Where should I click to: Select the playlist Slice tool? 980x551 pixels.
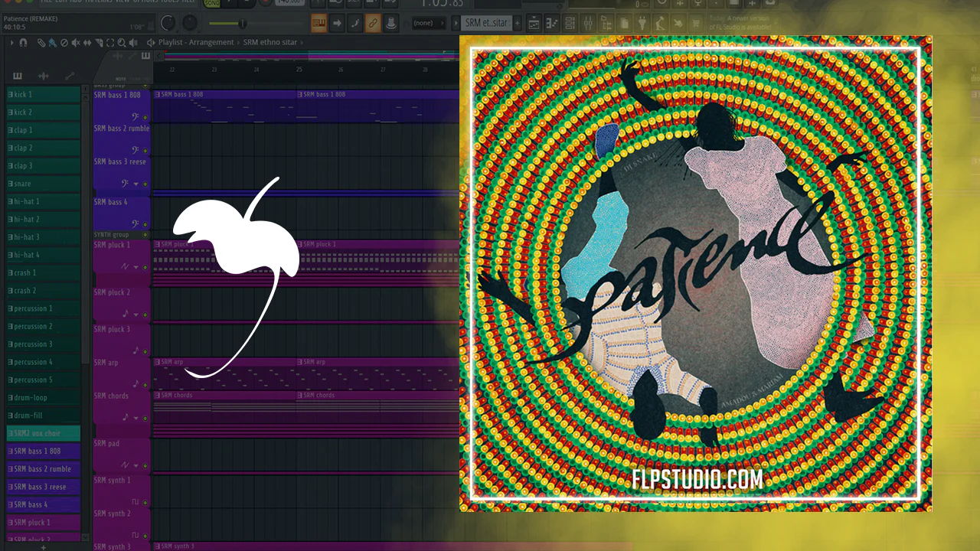tap(99, 43)
